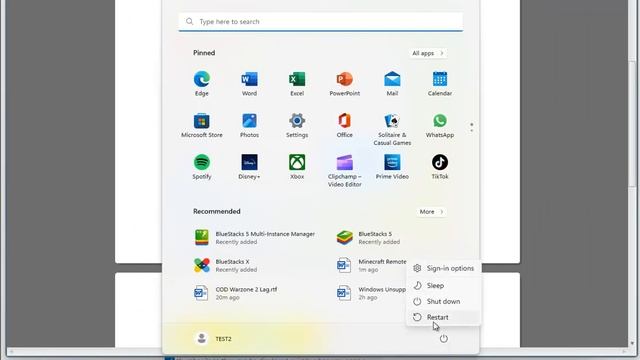This screenshot has height=360, width=640.
Task: Open Minecraft Remote recent document
Action: click(x=371, y=265)
